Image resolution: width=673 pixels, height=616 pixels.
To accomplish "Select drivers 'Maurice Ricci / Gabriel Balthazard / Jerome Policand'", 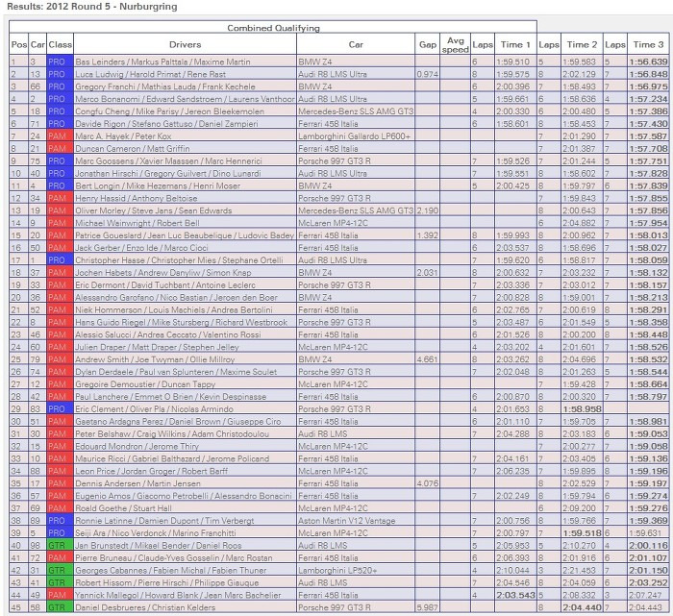I will (x=172, y=459).
